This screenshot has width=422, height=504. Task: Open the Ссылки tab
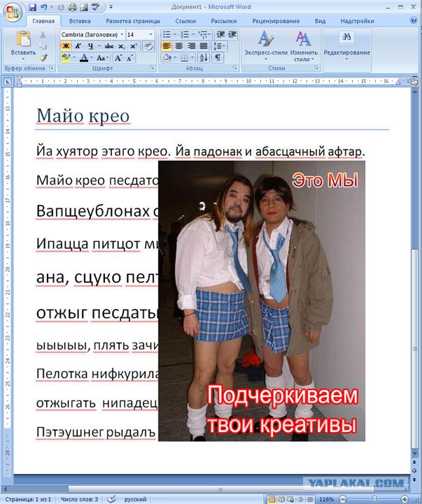click(x=185, y=21)
